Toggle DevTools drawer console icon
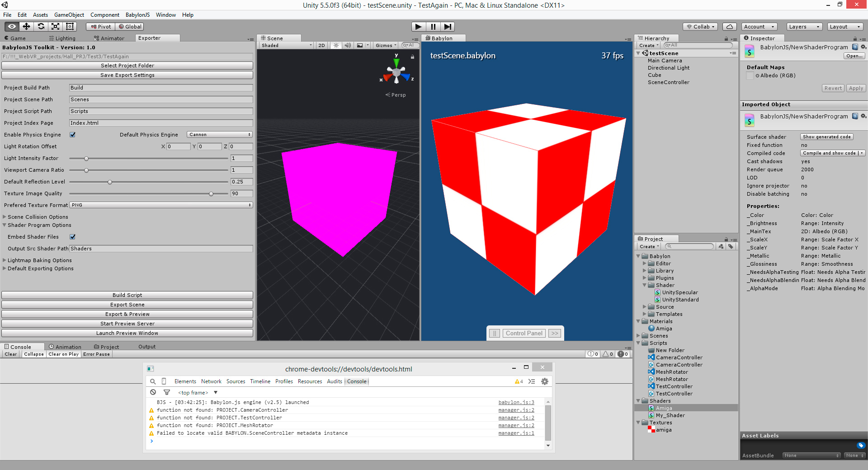Image resolution: width=868 pixels, height=470 pixels. [532, 381]
